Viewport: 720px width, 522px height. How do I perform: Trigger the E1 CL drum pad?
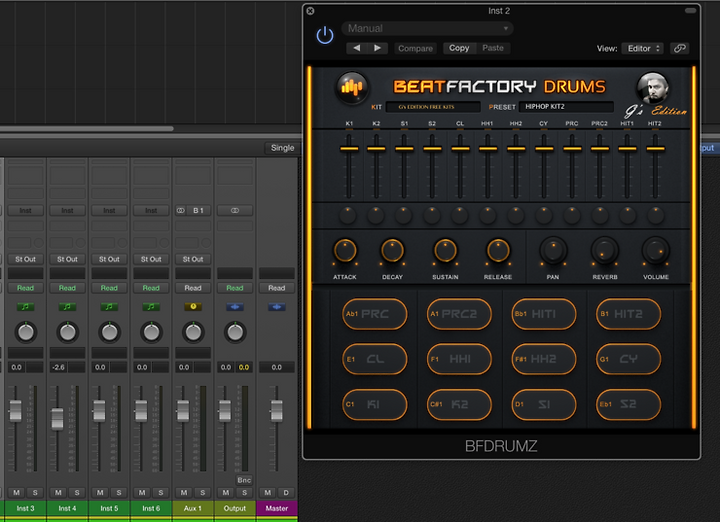375,359
